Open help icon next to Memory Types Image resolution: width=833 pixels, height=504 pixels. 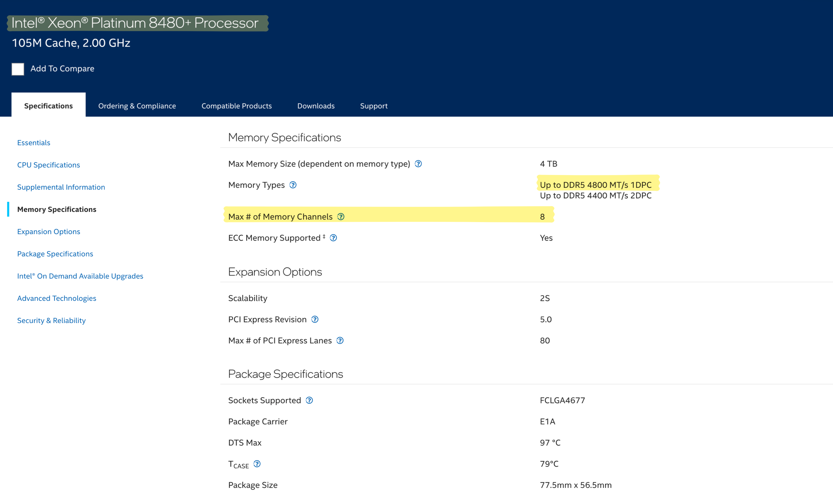pyautogui.click(x=293, y=185)
